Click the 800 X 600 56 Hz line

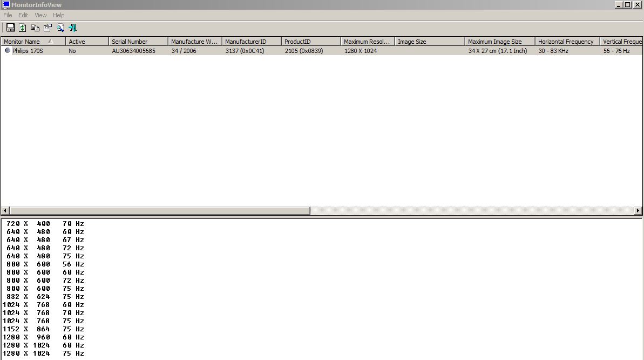(x=45, y=264)
